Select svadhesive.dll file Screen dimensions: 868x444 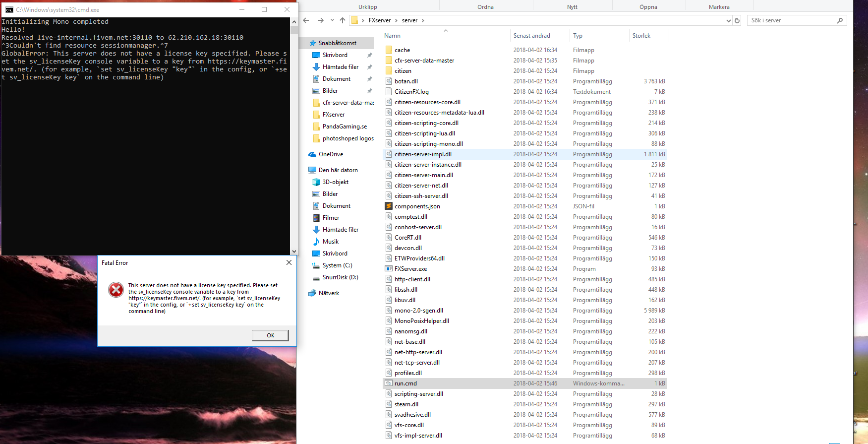point(525,415)
